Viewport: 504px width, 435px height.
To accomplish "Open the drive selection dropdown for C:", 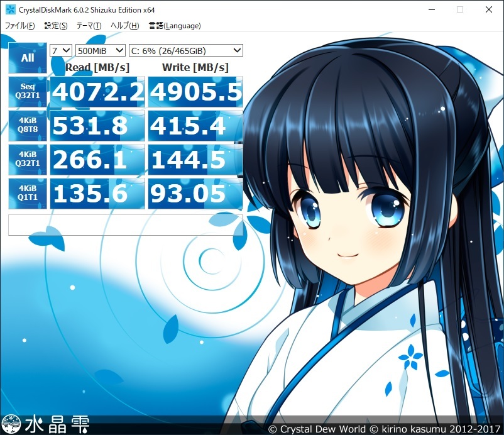I will click(x=185, y=50).
